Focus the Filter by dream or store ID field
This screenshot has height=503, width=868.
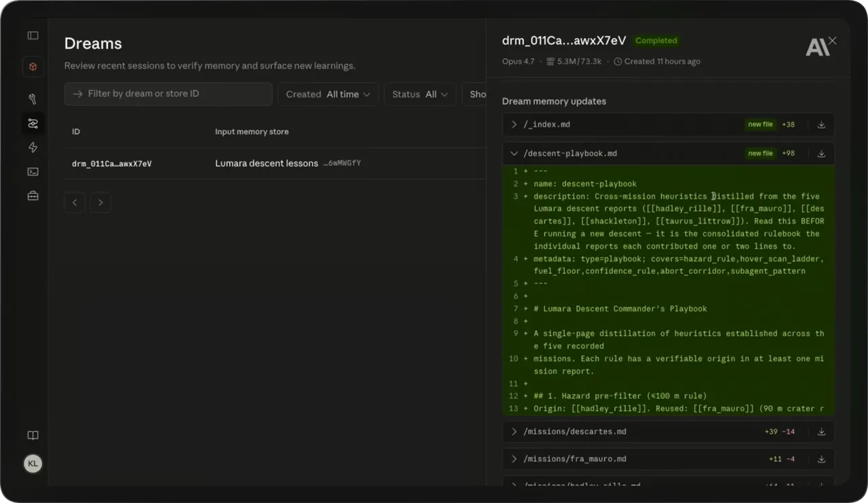click(168, 94)
